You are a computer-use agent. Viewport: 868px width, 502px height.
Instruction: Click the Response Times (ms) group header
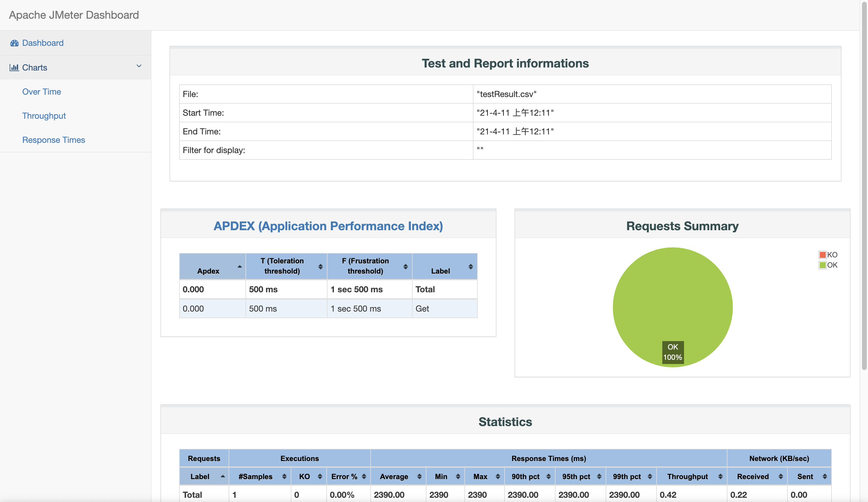(549, 458)
